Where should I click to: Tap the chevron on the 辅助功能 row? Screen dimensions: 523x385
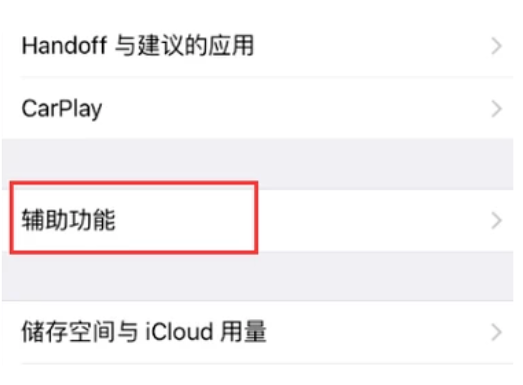[496, 221]
